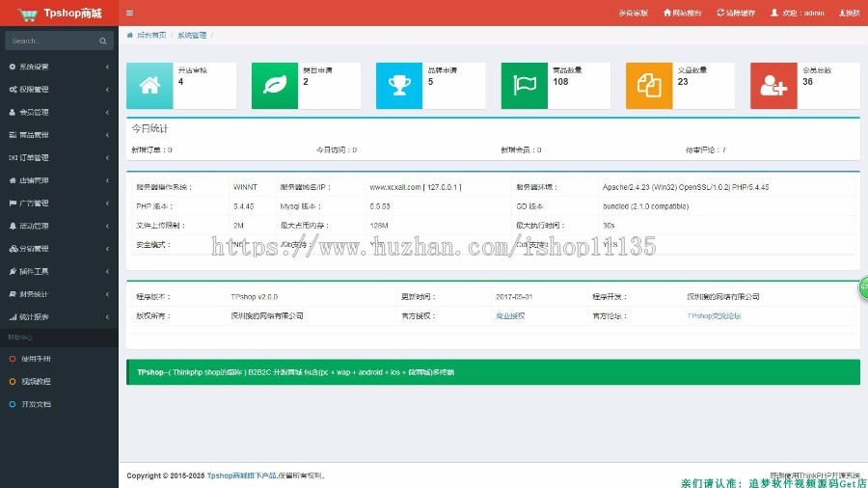Click the 多商家版 link in header

(x=634, y=13)
